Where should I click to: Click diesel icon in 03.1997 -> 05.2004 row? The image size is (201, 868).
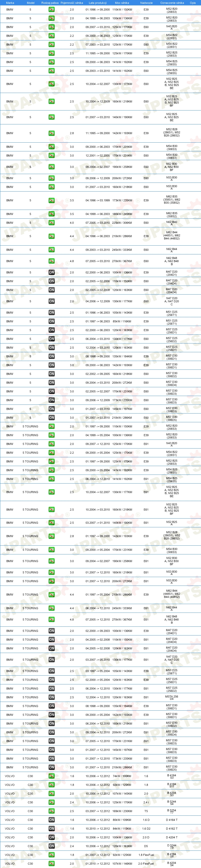tap(51, 671)
